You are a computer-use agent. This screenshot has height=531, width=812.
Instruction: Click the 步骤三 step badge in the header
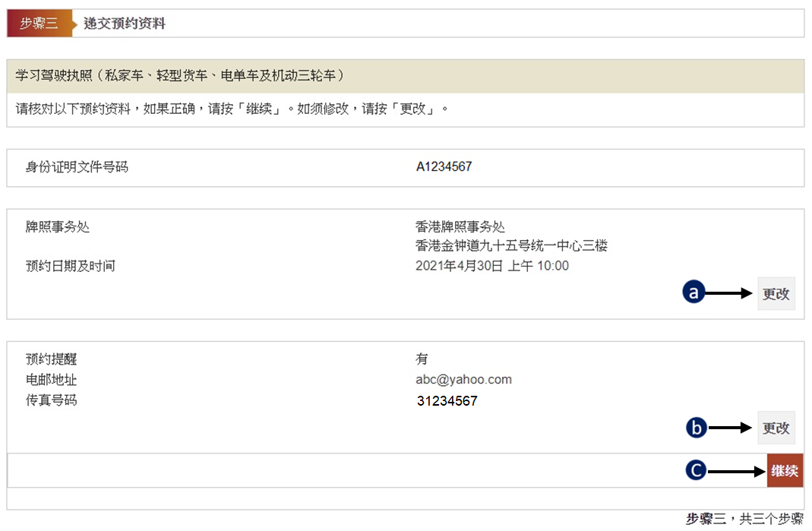pyautogui.click(x=38, y=24)
